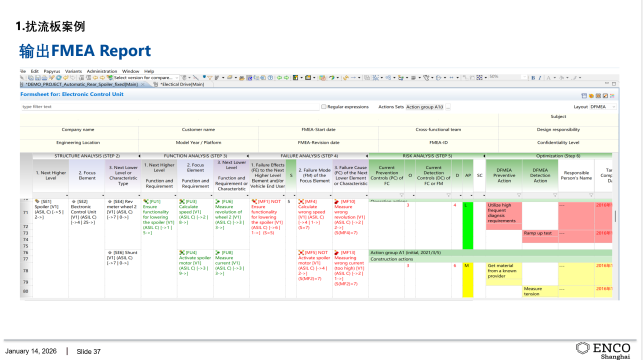Viewport: 643px width, 360px height.
Task: Click the yellow left arrow navigation icon
Action: 96,77
